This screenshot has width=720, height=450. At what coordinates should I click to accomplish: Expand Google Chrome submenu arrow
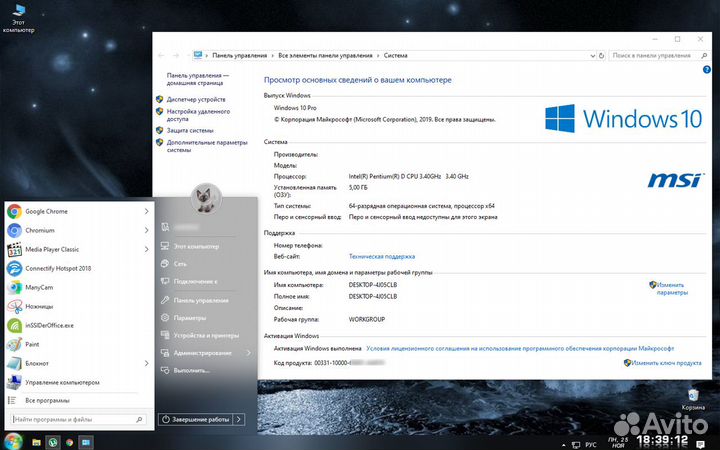click(146, 211)
